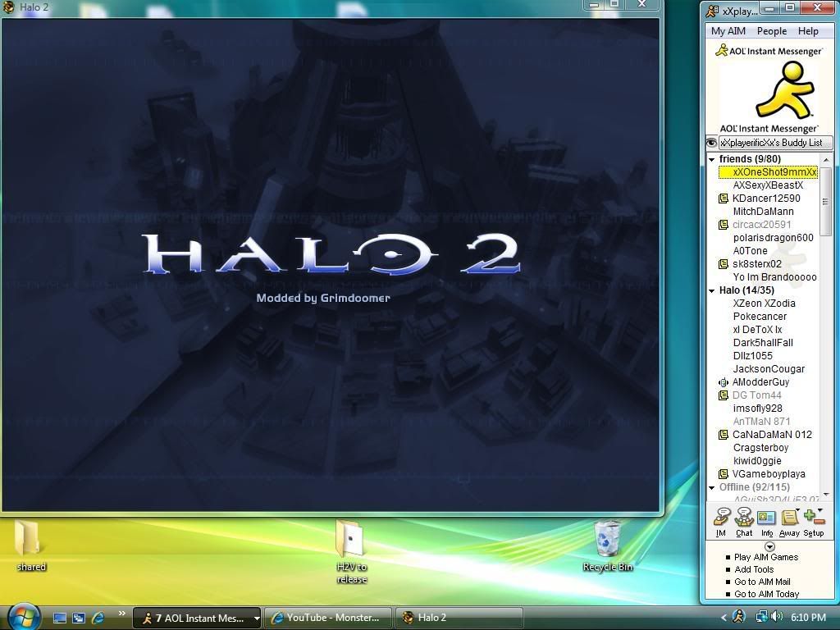Open the Help menu in AIM
This screenshot has height=630, width=840.
tap(808, 31)
